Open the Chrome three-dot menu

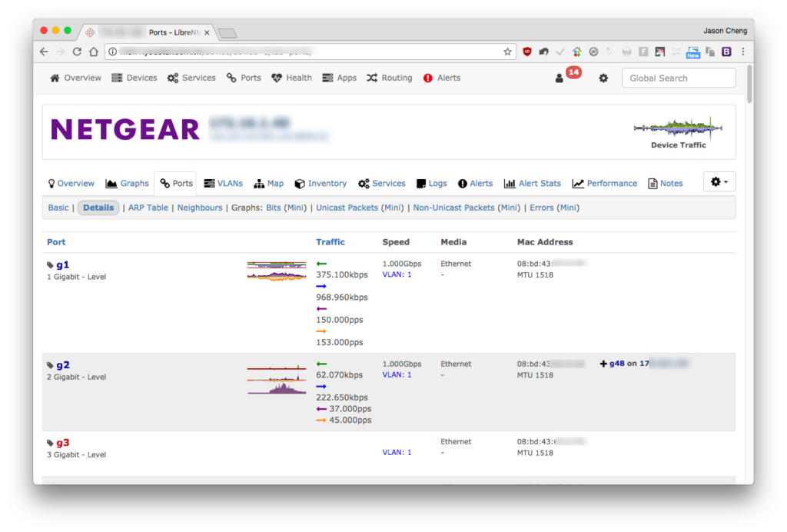click(x=743, y=52)
